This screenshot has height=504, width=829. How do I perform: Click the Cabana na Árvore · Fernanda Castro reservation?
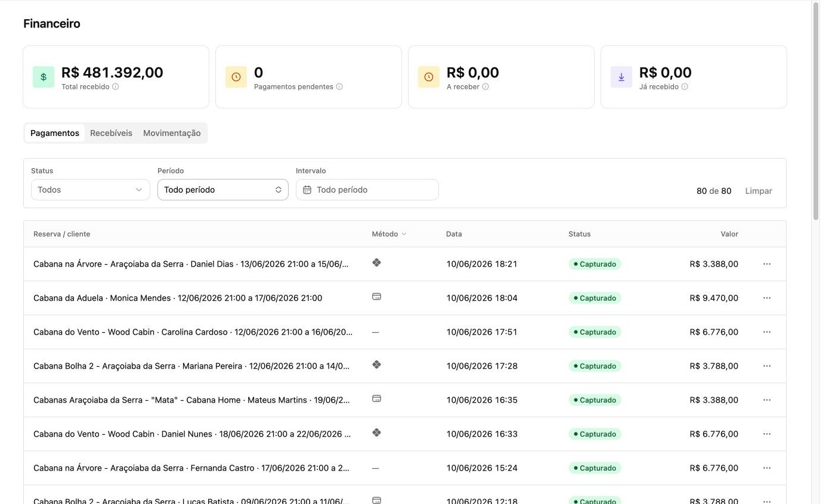[192, 468]
